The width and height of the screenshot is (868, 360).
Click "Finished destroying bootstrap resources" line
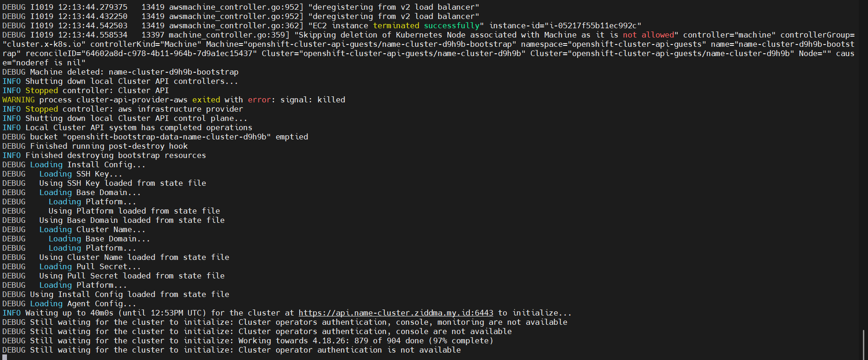(x=116, y=155)
